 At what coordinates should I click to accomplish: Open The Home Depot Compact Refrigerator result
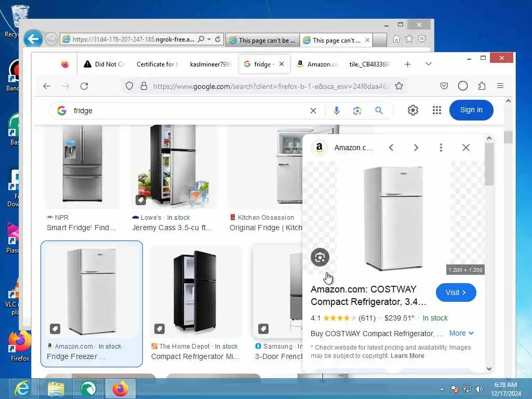pos(196,303)
